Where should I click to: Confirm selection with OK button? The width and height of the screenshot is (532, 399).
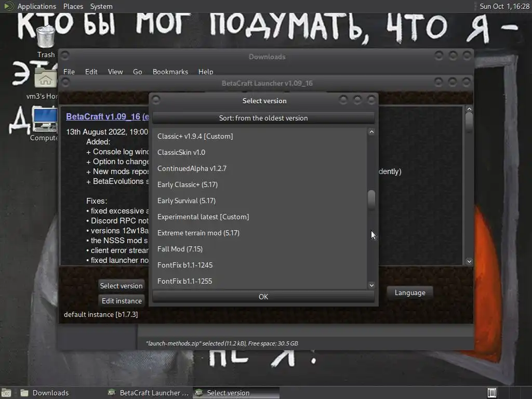click(263, 297)
